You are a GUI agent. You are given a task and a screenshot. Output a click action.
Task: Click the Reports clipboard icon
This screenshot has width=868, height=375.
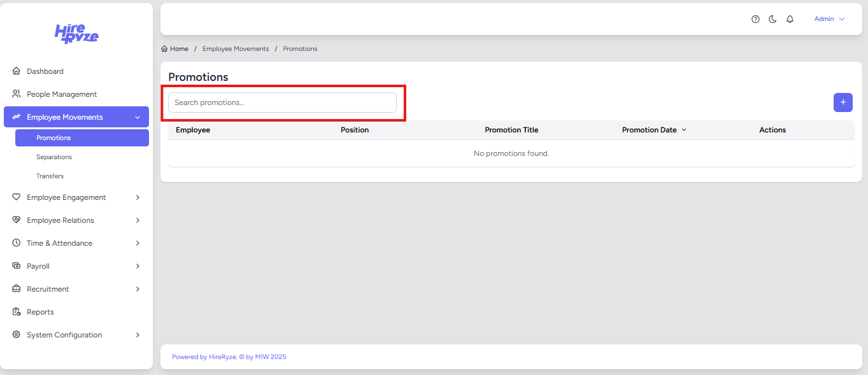click(x=17, y=312)
